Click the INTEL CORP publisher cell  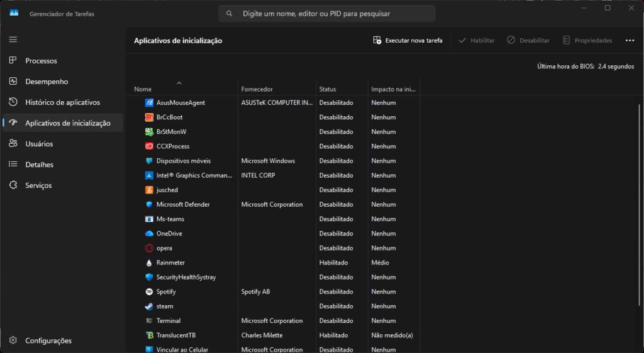point(258,175)
